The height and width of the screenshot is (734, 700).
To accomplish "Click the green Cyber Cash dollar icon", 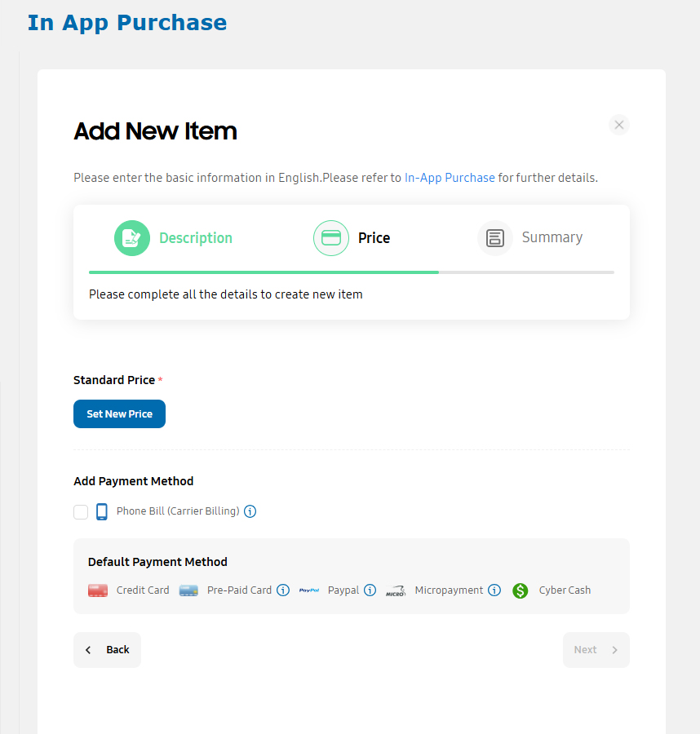I will 521,590.
